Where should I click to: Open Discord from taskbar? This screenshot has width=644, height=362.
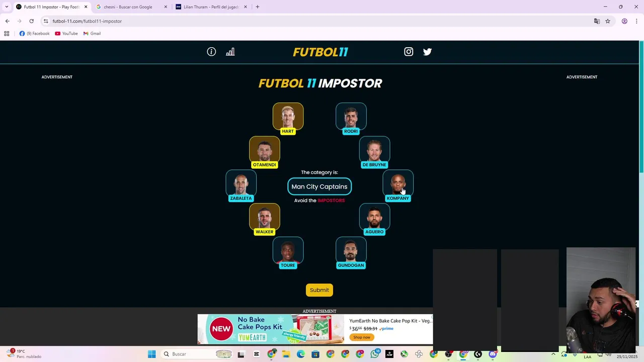click(493, 354)
